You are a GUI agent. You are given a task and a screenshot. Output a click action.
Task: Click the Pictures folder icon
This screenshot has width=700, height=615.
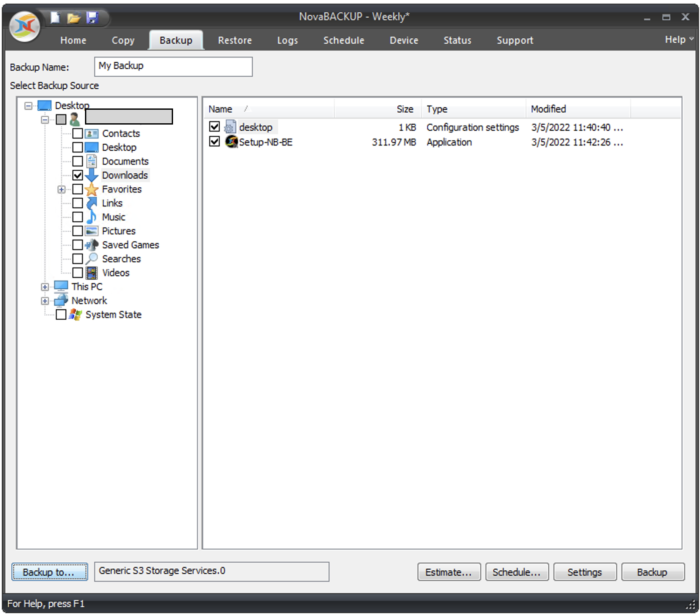(92, 231)
